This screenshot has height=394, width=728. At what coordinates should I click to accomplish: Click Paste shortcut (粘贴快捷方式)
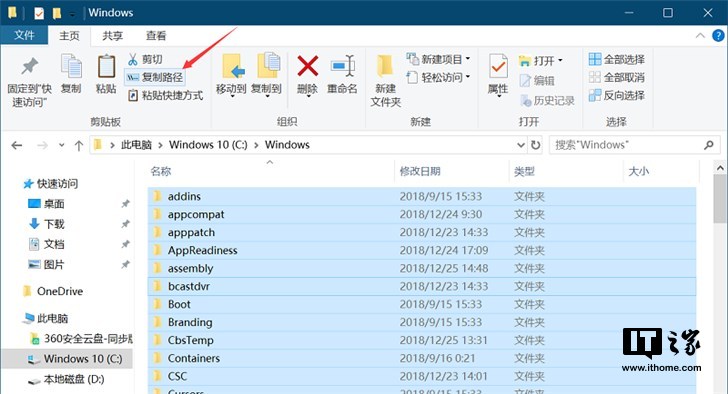[165, 96]
